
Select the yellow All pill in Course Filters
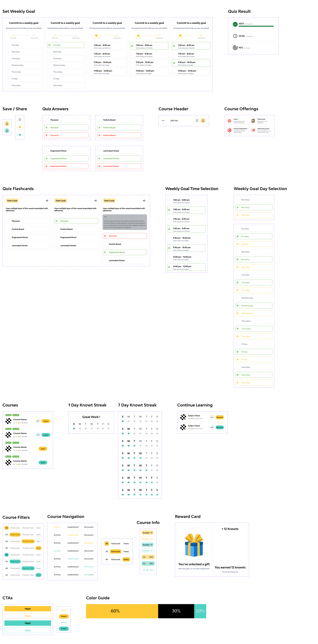tap(6, 528)
